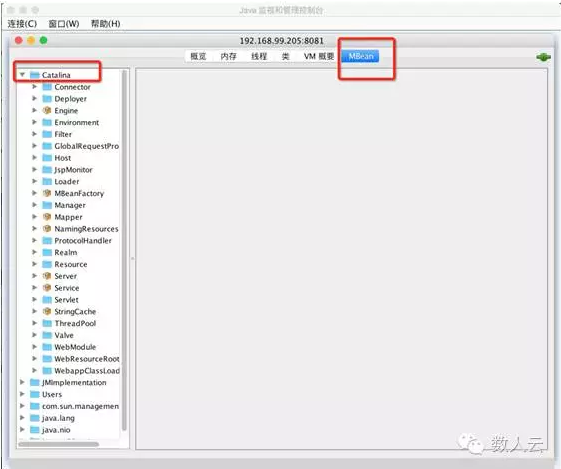Click the Server bean icon
This screenshot has width=561, height=469.
click(47, 276)
